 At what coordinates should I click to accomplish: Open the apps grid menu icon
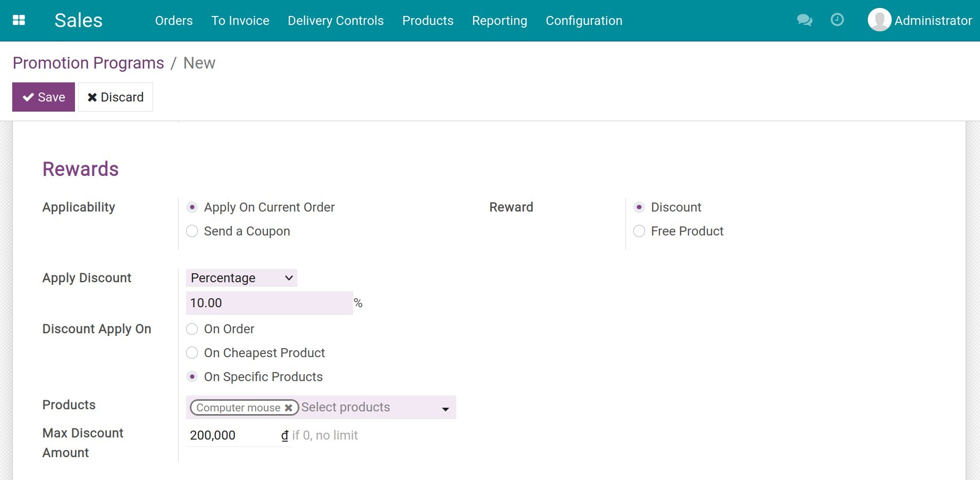click(x=19, y=20)
